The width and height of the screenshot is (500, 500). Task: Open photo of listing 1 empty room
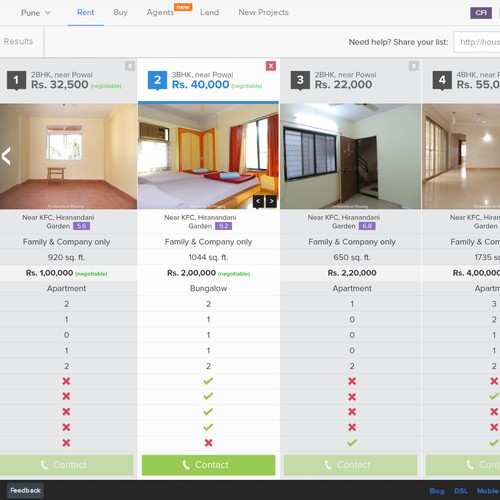coord(68,156)
